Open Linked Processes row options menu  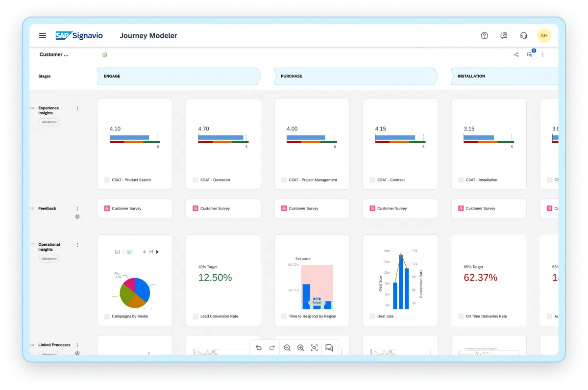[x=77, y=345]
